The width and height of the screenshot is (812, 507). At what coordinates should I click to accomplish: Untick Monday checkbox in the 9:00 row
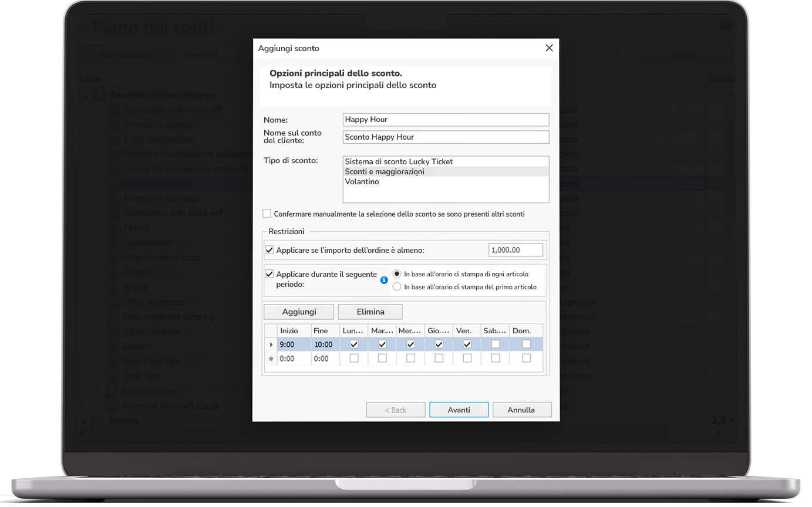pos(354,344)
